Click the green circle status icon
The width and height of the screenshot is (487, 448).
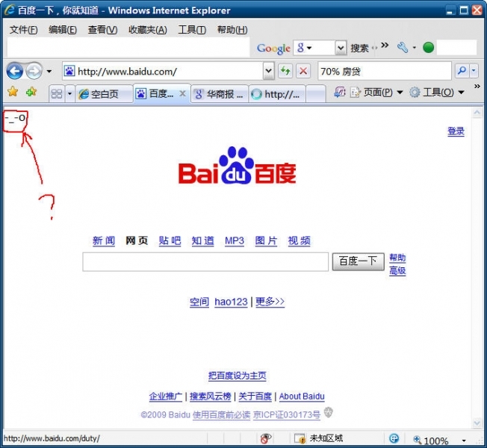click(428, 48)
